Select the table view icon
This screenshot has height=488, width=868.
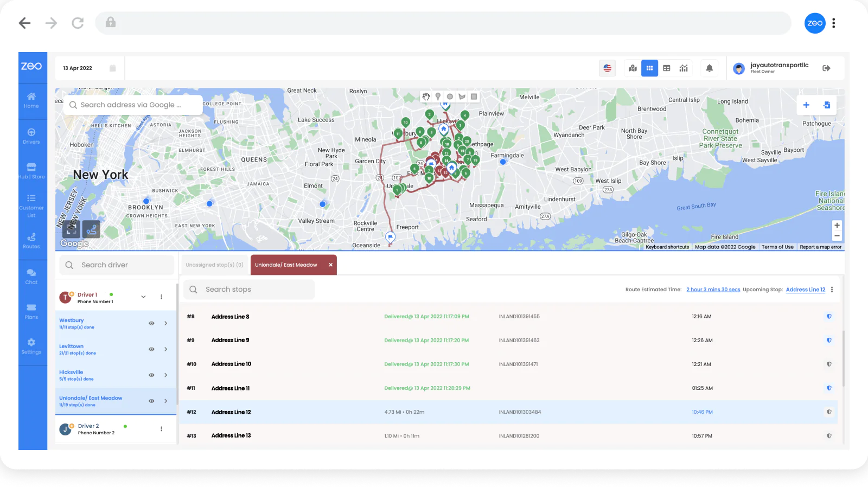667,68
